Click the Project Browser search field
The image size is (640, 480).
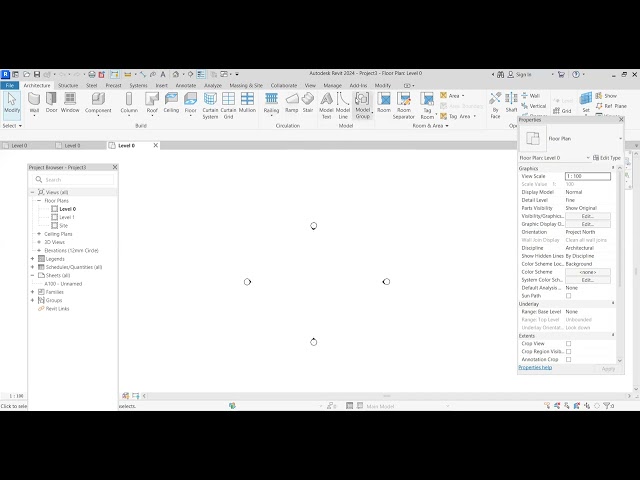point(73,180)
